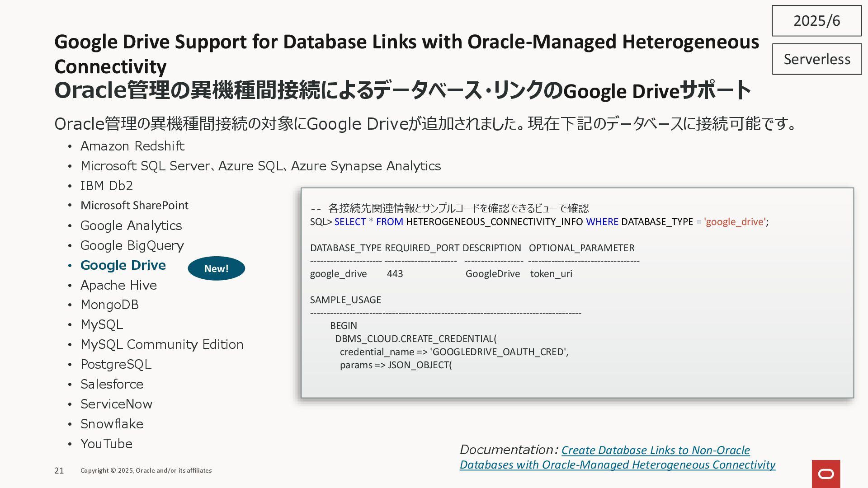868x488 pixels.
Task: Select the IBM Db2 list item
Action: coord(106,186)
